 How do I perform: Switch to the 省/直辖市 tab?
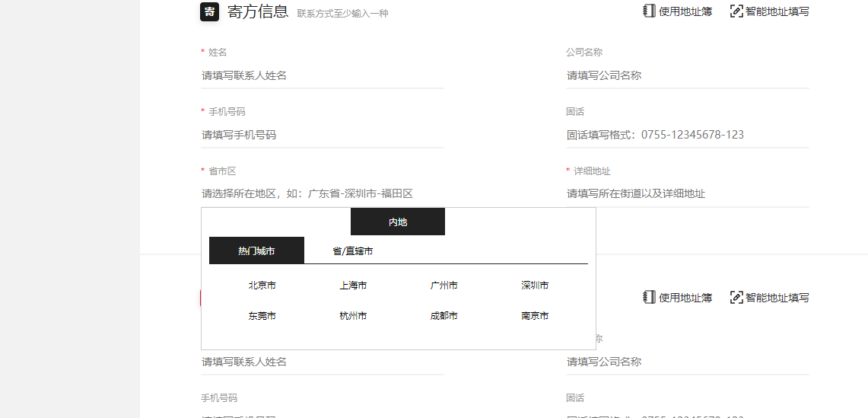352,250
